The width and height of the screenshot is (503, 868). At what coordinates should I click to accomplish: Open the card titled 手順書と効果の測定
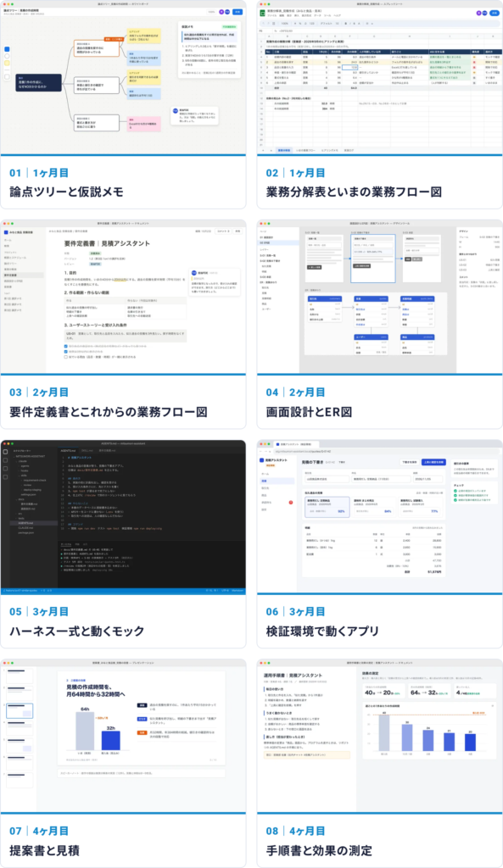click(x=379, y=763)
